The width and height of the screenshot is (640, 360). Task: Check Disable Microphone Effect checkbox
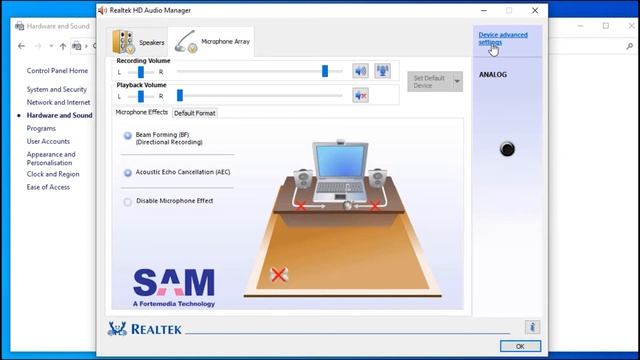pyautogui.click(x=127, y=202)
